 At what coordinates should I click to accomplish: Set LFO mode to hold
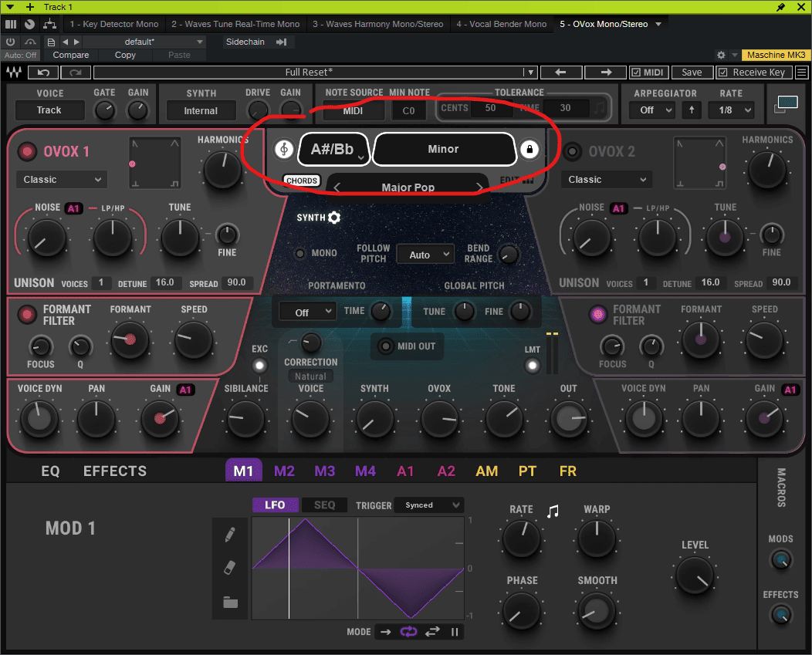[455, 632]
